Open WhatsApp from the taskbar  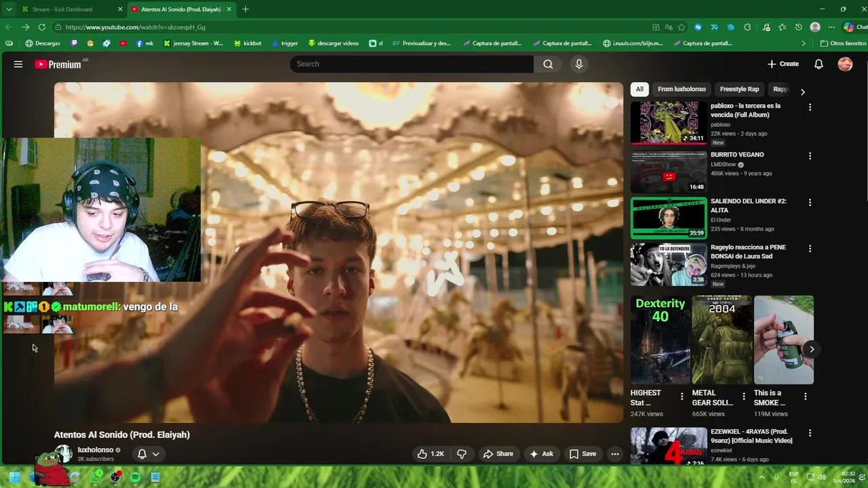coord(96,477)
